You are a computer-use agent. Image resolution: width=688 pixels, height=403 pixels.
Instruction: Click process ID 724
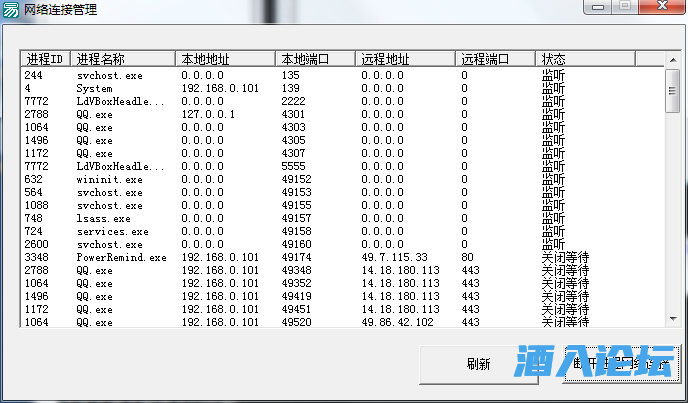click(x=33, y=231)
